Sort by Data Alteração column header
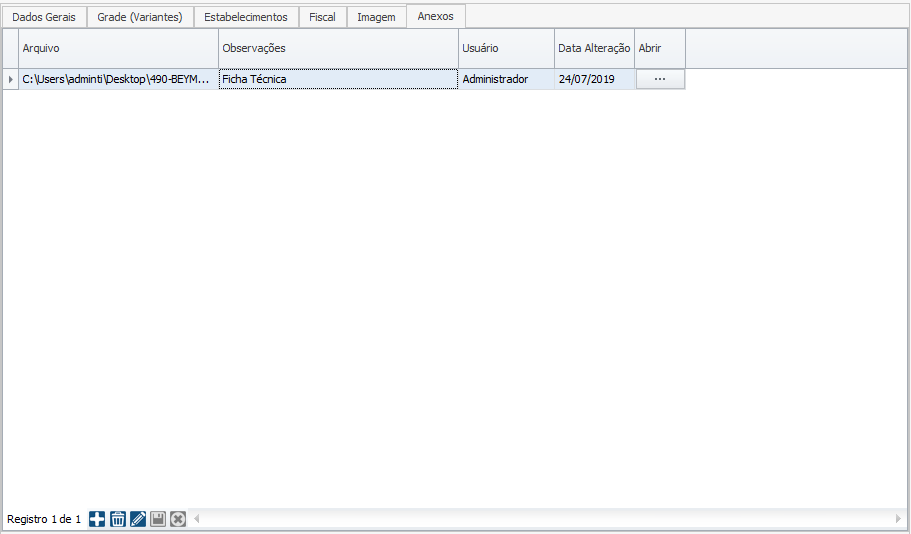This screenshot has width=911, height=534. pyautogui.click(x=594, y=48)
